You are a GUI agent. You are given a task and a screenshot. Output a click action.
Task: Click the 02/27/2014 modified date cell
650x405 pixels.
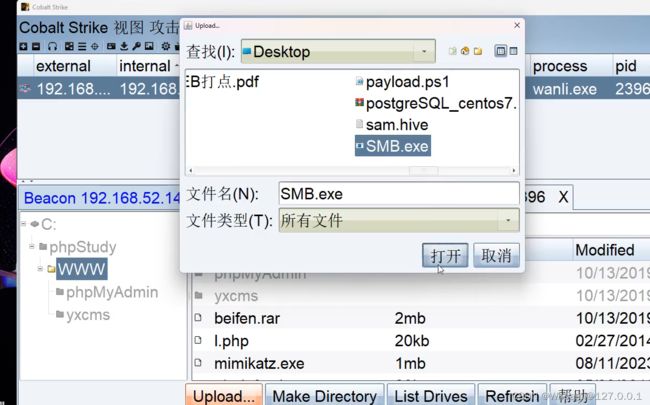[612, 341]
